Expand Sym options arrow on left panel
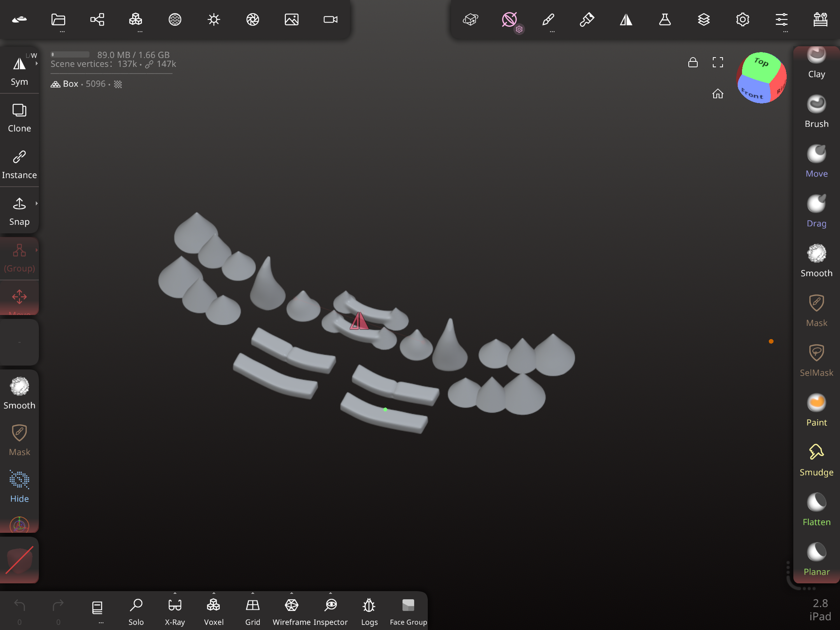 tap(37, 63)
